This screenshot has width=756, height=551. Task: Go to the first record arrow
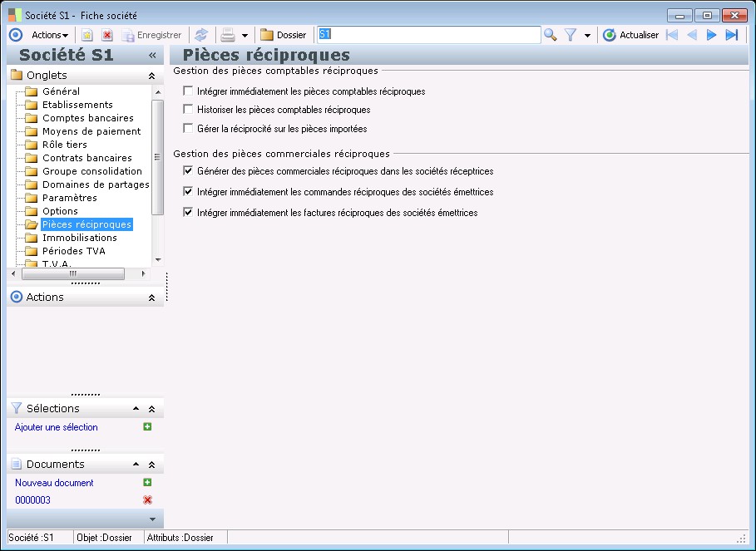point(672,35)
